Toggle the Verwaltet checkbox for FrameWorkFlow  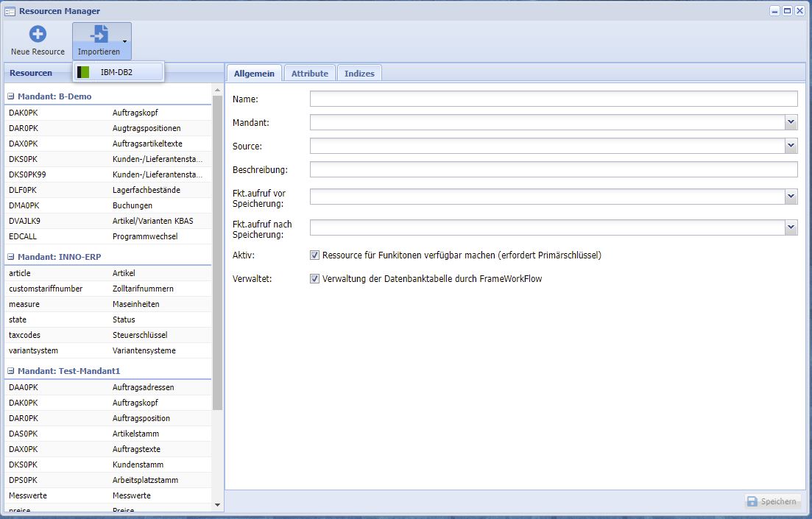pyautogui.click(x=314, y=279)
